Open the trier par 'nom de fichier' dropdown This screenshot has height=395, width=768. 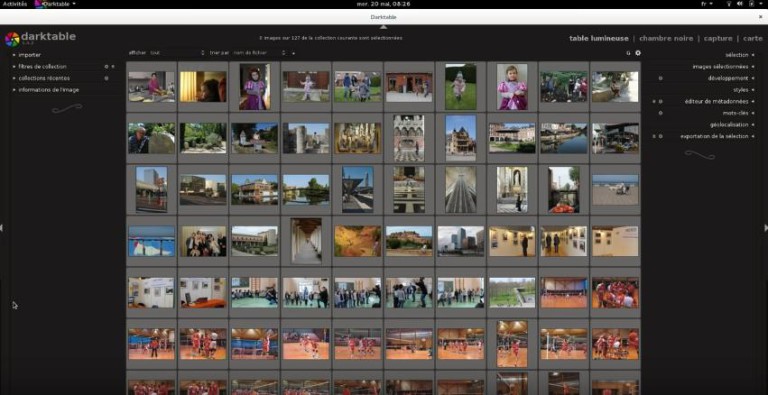click(260, 52)
